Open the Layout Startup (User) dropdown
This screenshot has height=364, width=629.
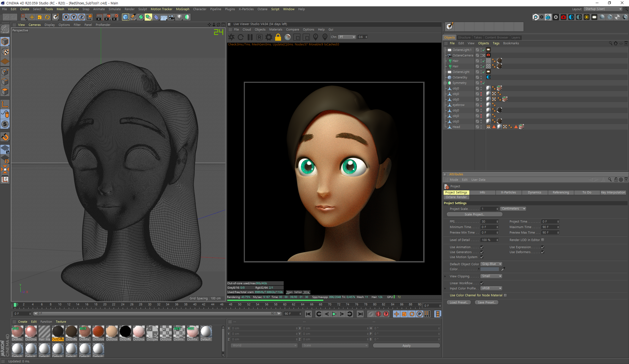click(x=603, y=9)
